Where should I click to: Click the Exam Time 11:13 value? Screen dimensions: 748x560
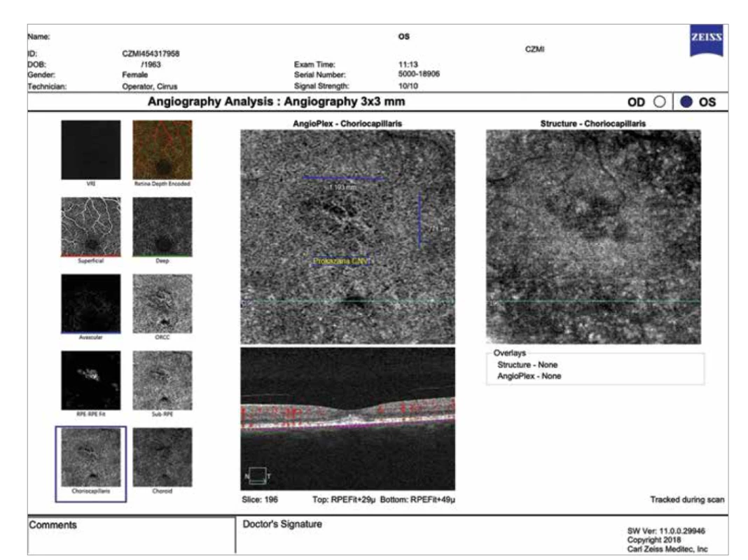(408, 64)
